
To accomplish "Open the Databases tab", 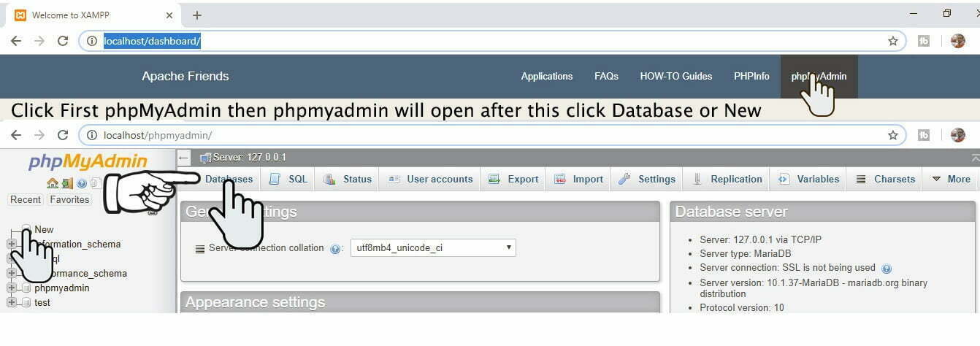I will 222,179.
